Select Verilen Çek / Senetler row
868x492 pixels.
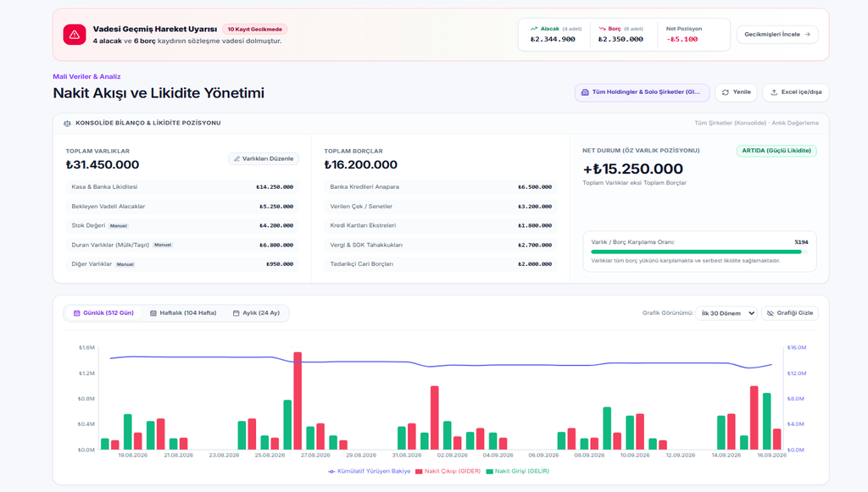tap(441, 206)
